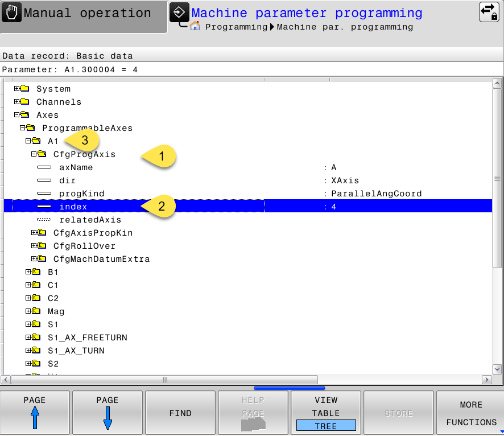Image resolution: width=504 pixels, height=436 pixels.
Task: Collapse the ProgrammableAxes branch
Action: tap(22, 128)
